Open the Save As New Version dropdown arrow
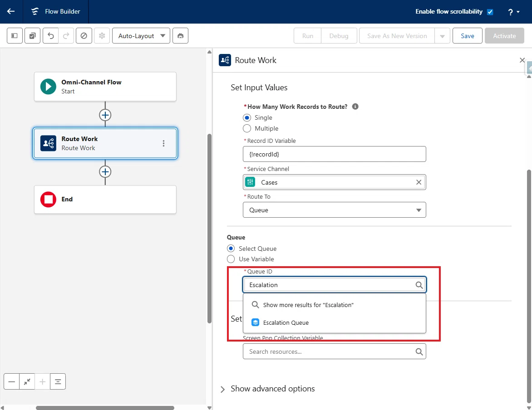The height and width of the screenshot is (410, 532). [x=442, y=36]
